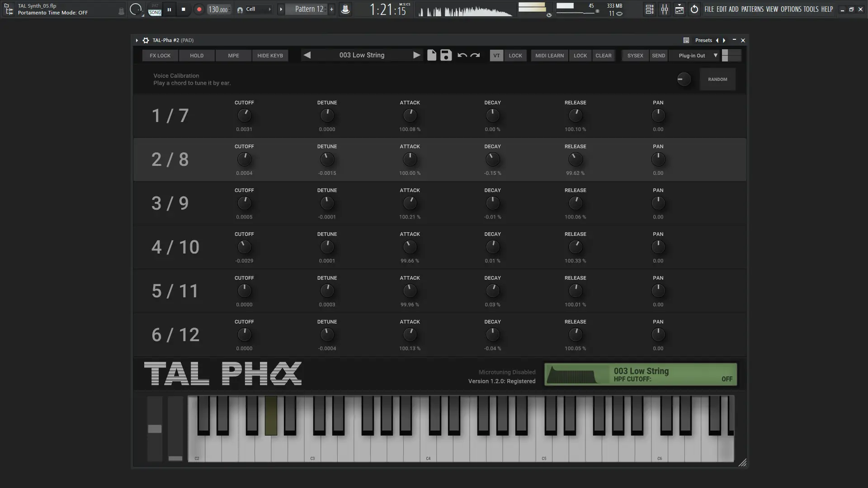Open the mixer window icon
Screen dimensions: 868x488
coord(665,9)
